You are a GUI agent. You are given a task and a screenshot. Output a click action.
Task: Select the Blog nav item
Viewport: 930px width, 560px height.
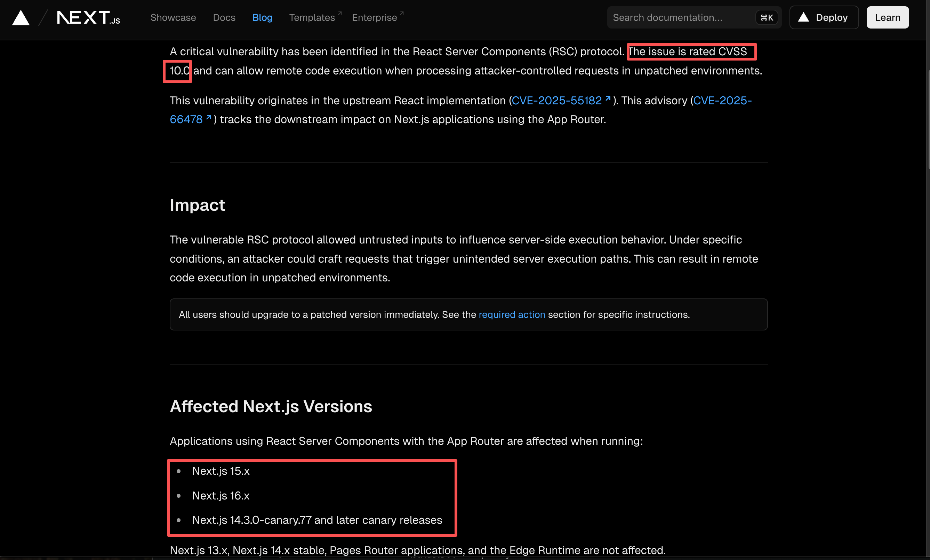[x=262, y=17]
